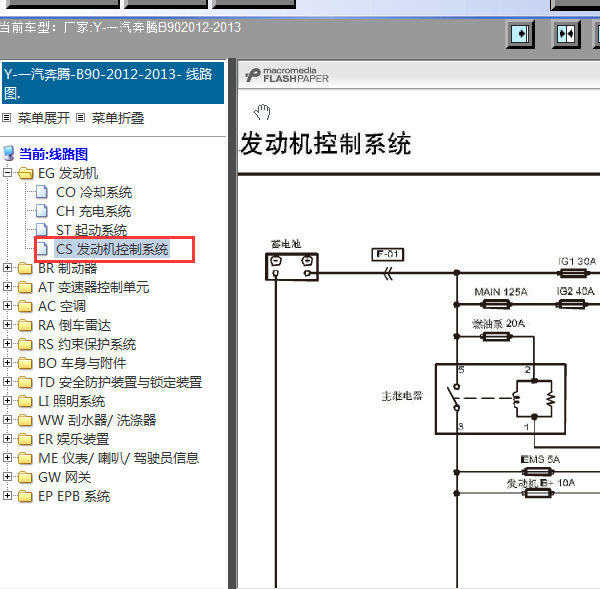Select CS 发动机控制系统 tree item
This screenshot has height=589, width=600.
tap(112, 249)
